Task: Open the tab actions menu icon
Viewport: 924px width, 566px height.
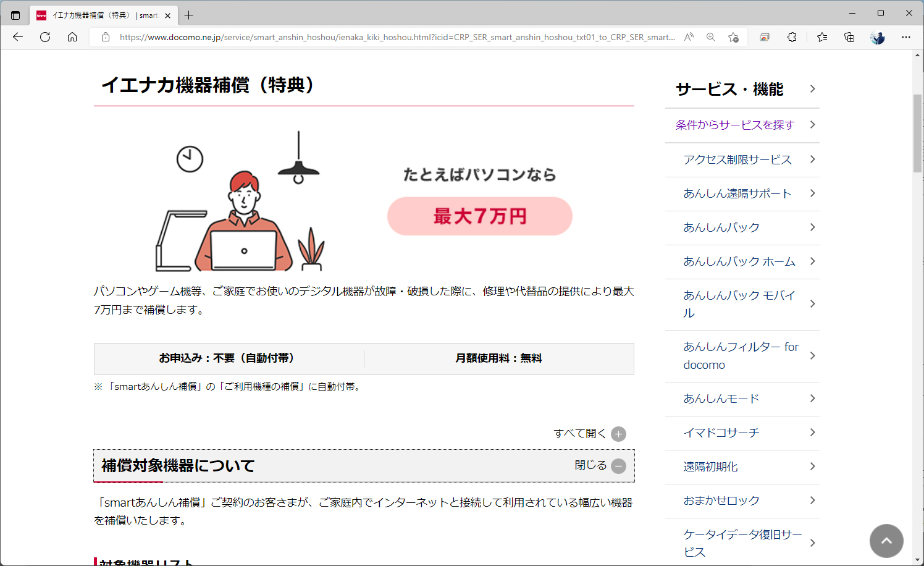Action: (15, 15)
